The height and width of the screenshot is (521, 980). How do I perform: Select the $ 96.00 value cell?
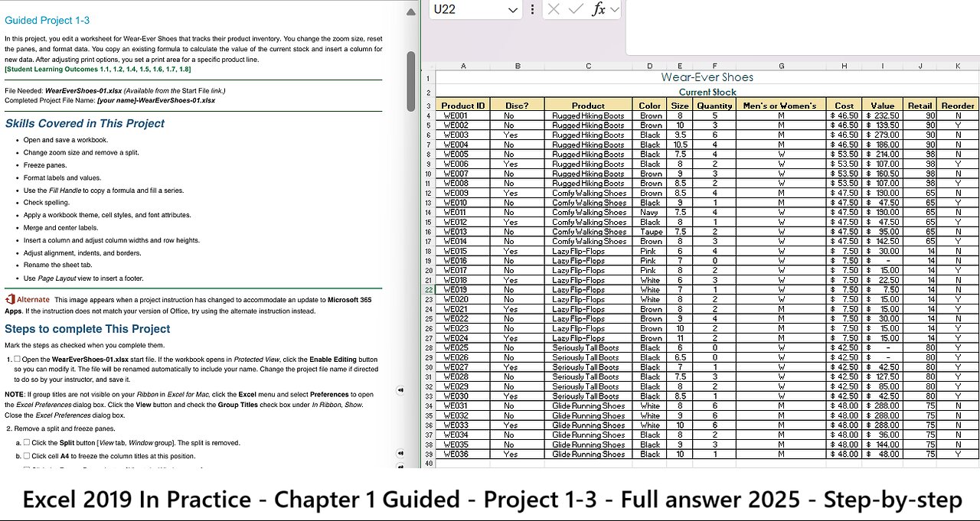[x=882, y=435]
